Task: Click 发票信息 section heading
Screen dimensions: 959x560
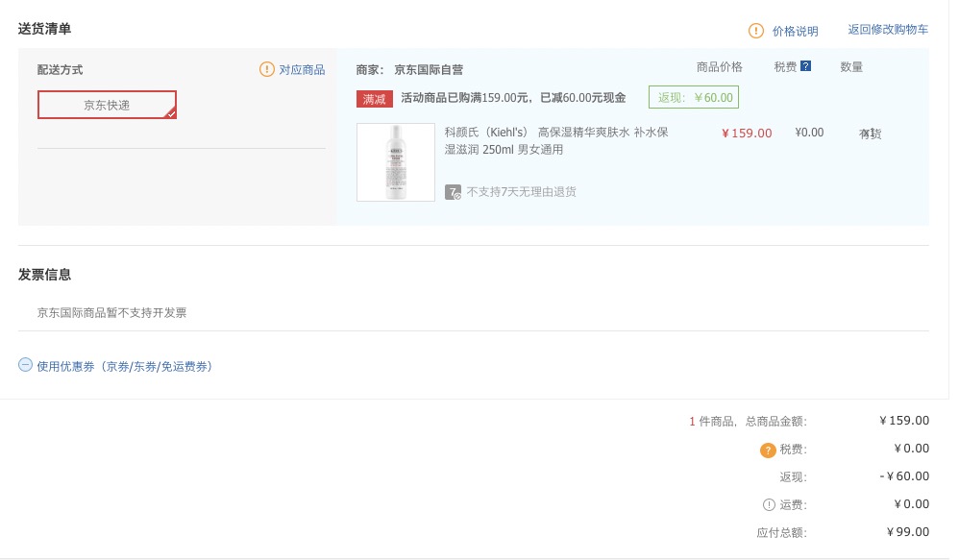Action: tap(44, 275)
